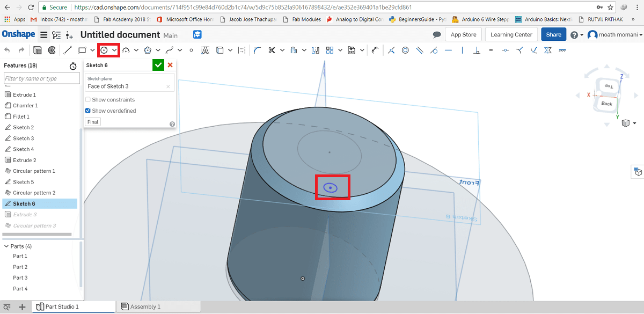Apply the Symmetric constraint
The height and width of the screenshot is (314, 644).
pyautogui.click(x=548, y=50)
